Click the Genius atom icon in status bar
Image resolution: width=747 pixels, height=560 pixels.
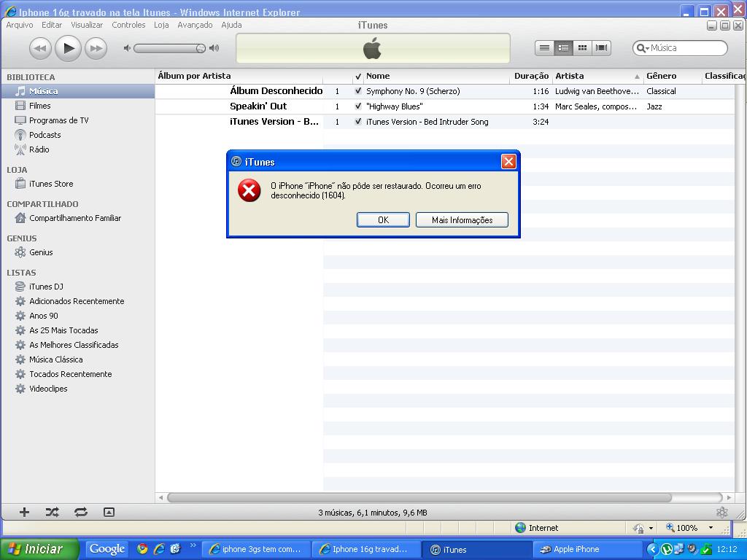point(721,513)
